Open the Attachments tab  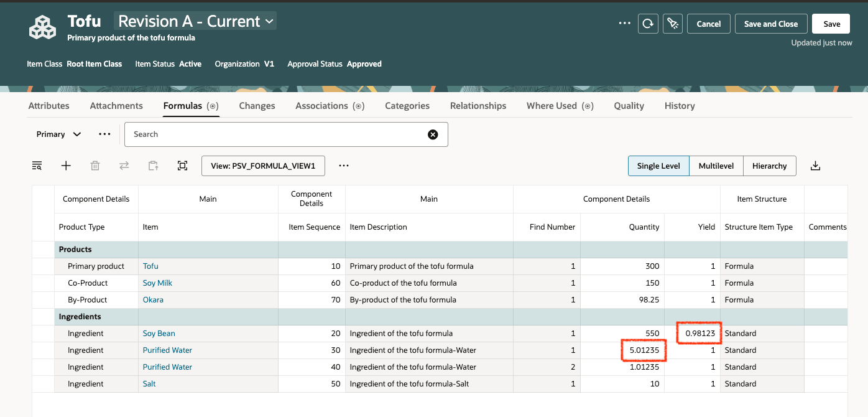click(116, 106)
